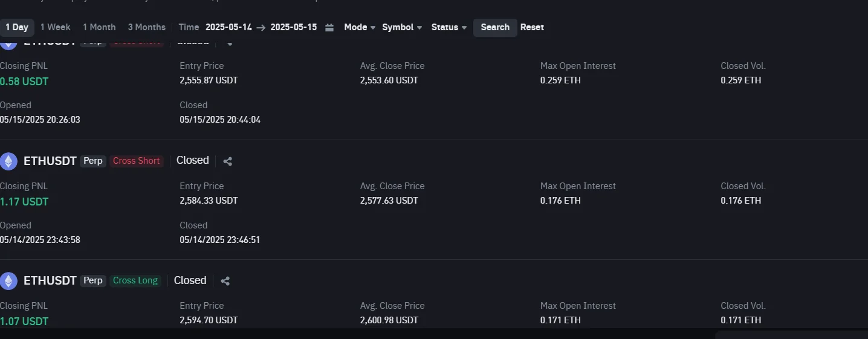Expand the Status filter dropdown
This screenshot has height=339, width=868.
click(x=449, y=27)
